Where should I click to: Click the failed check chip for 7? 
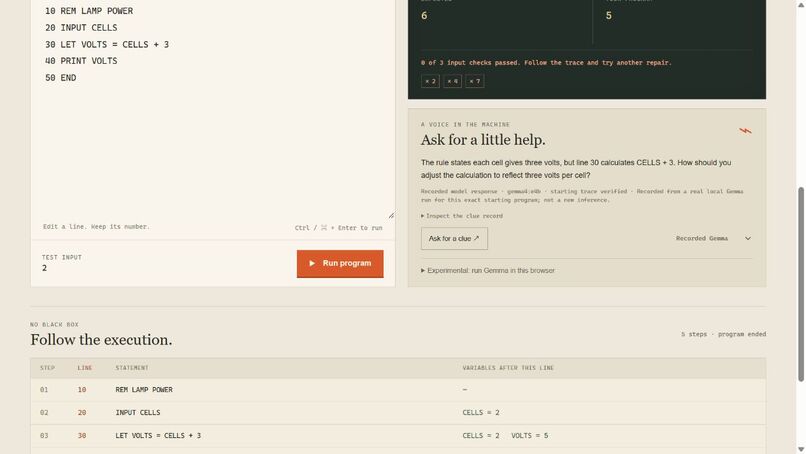[474, 81]
